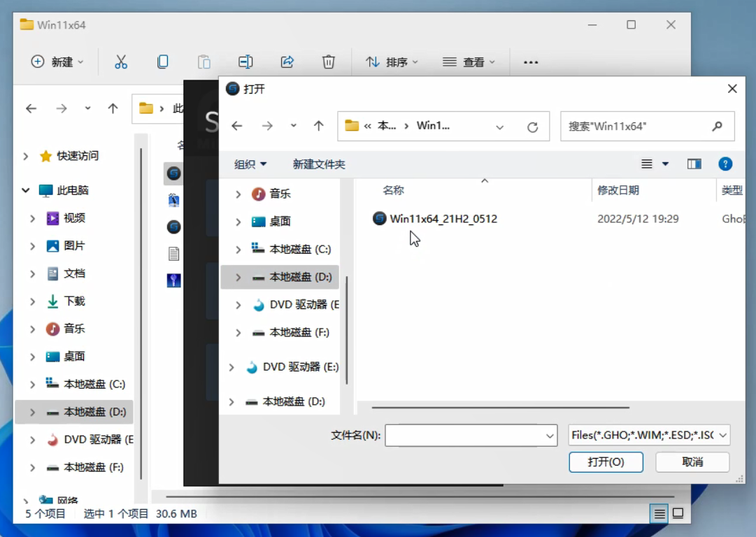Click the up-level arrow in 打开 dialog
The width and height of the screenshot is (756, 537).
tap(319, 127)
